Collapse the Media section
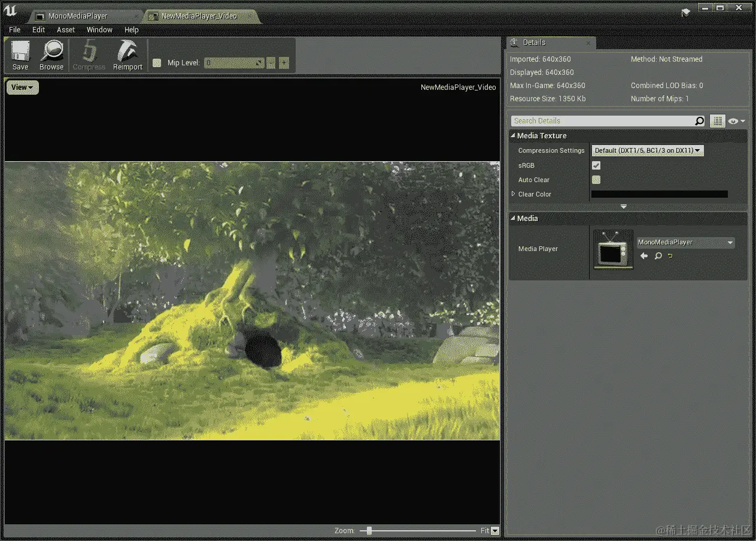The height and width of the screenshot is (541, 756). click(513, 218)
